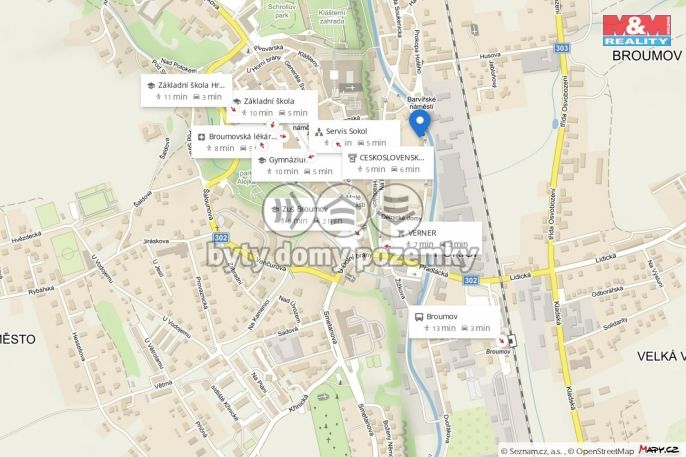
Task: Click the Gymnázium school card
Action: (297, 165)
